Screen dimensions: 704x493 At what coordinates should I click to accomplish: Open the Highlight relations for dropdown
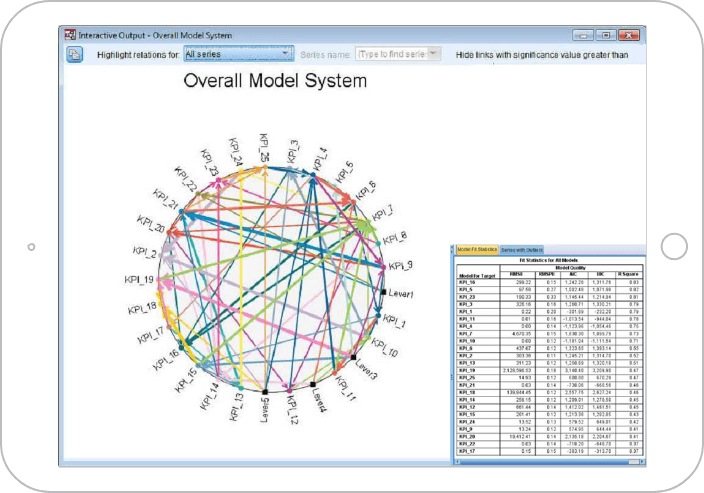pos(239,54)
